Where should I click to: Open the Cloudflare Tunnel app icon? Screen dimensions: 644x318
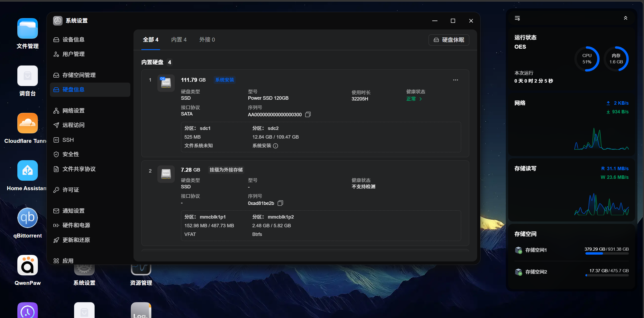tap(28, 123)
